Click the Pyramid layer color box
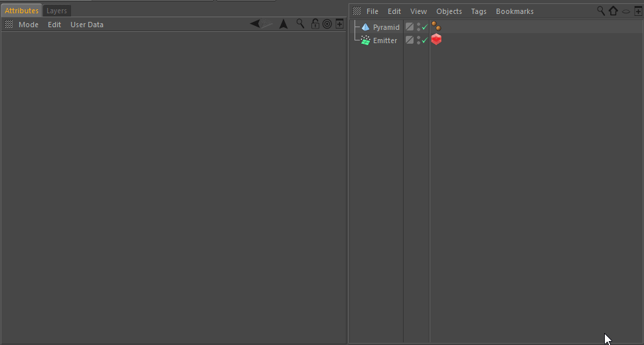Viewport: 644px width, 345px height. (410, 27)
